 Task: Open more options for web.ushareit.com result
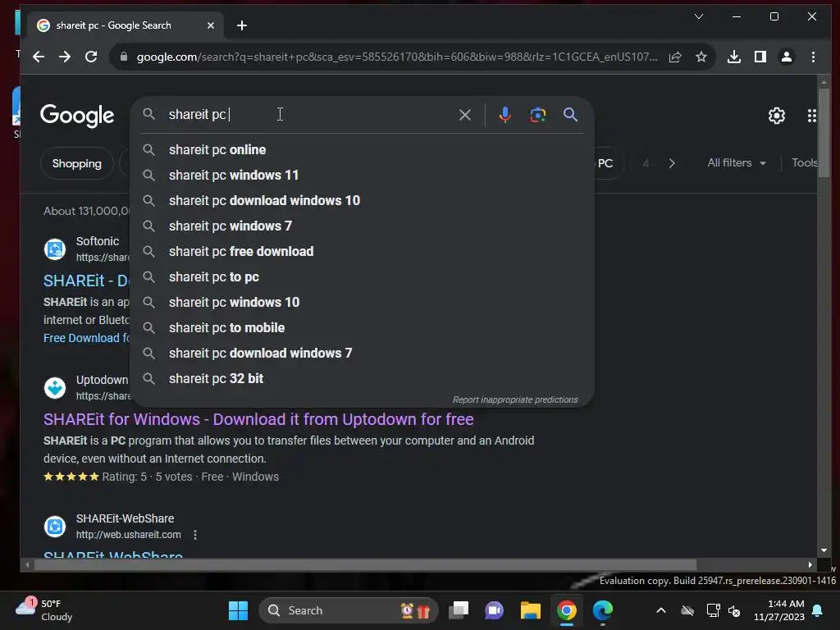195,535
